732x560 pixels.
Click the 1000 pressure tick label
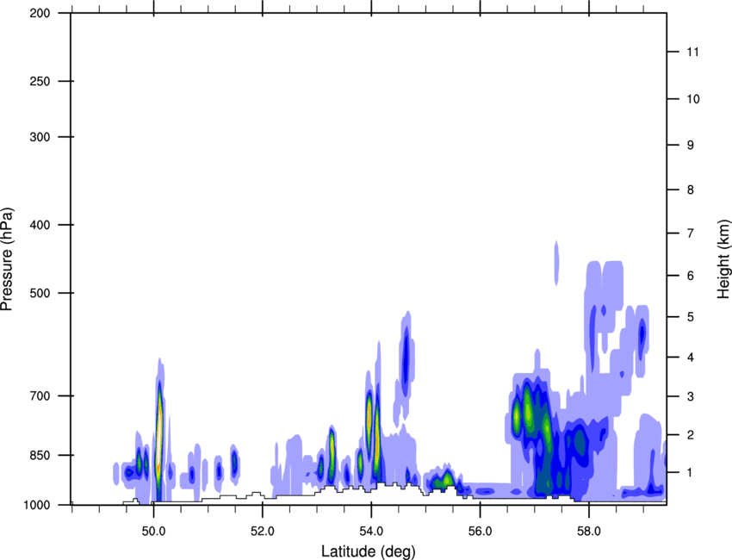[36, 505]
